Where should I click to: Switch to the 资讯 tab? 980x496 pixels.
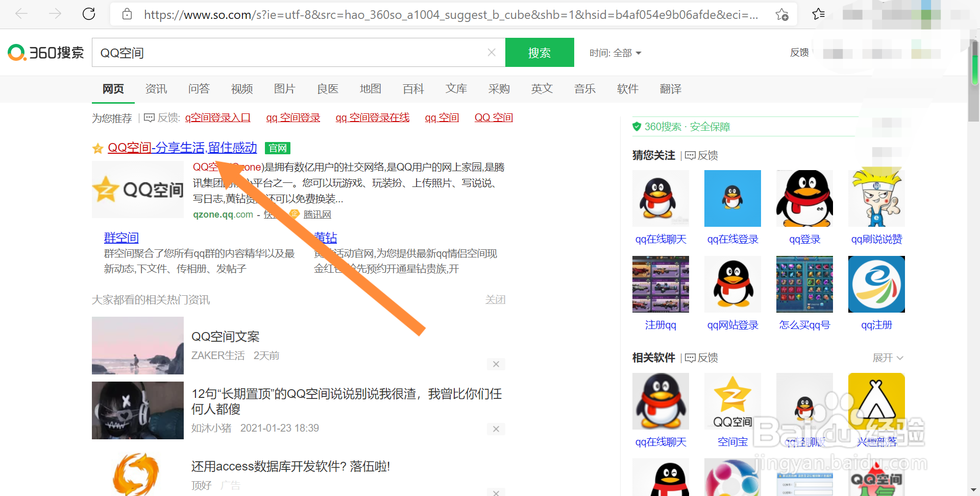pos(156,89)
